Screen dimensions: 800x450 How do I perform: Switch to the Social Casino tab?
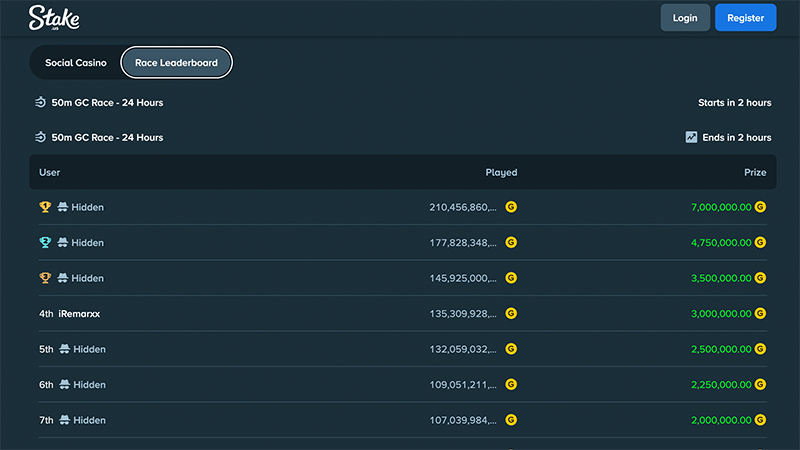(x=76, y=63)
